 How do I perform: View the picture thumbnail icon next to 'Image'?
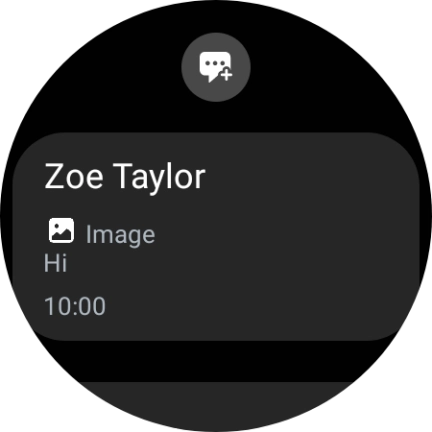tap(61, 230)
